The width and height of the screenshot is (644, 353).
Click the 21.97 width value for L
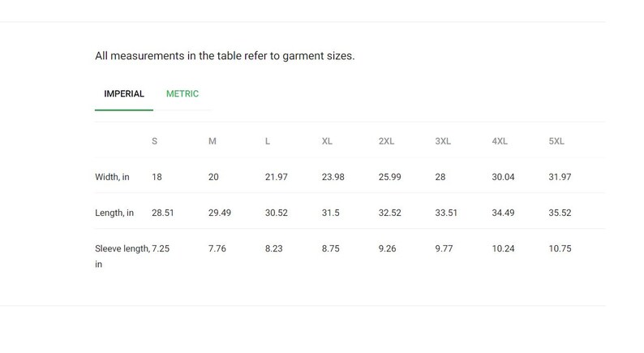(277, 177)
